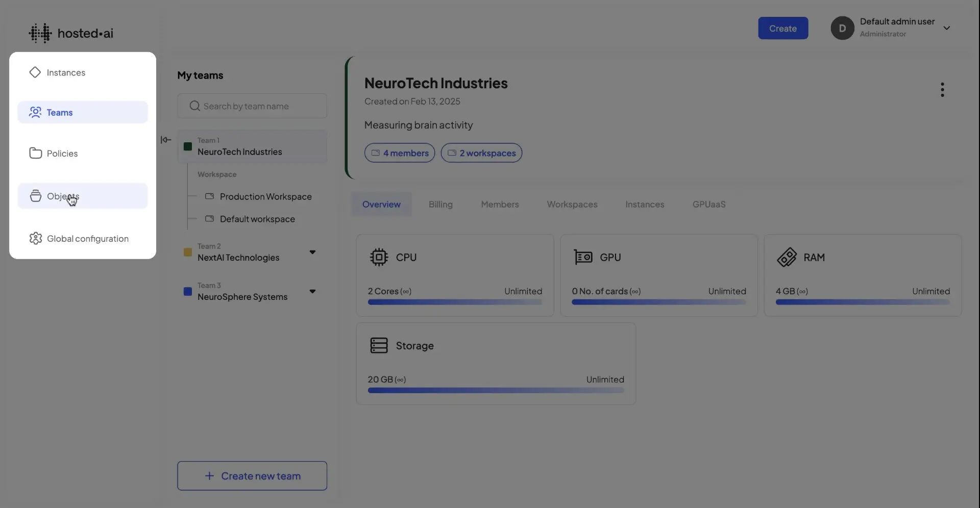Screen dimensions: 980x508
Task: Switch to the Billing tab
Action: (x=440, y=204)
